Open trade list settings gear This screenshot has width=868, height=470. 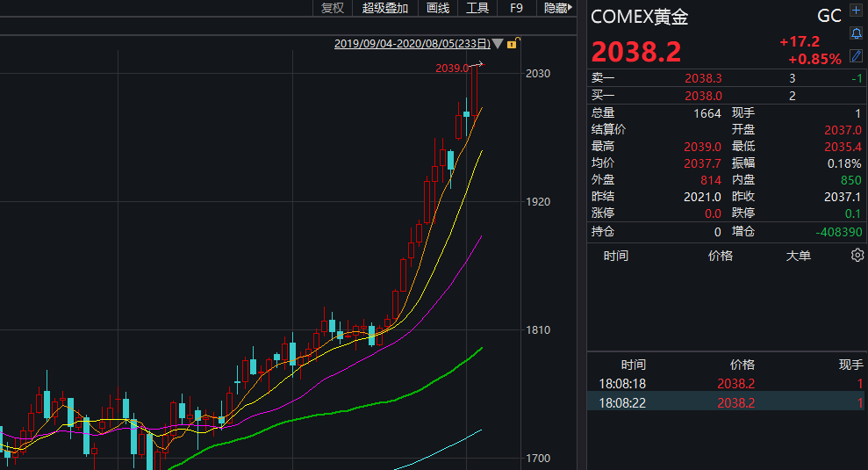point(857,255)
